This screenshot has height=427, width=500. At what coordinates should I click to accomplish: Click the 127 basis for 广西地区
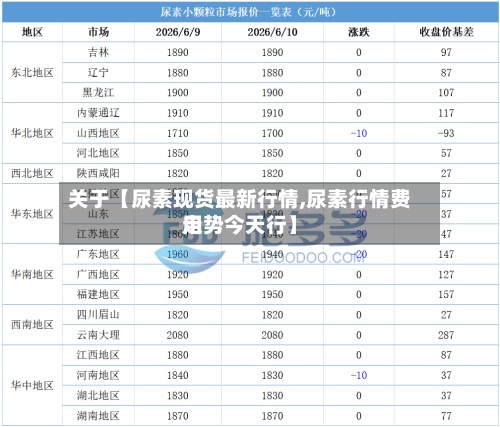(x=446, y=275)
